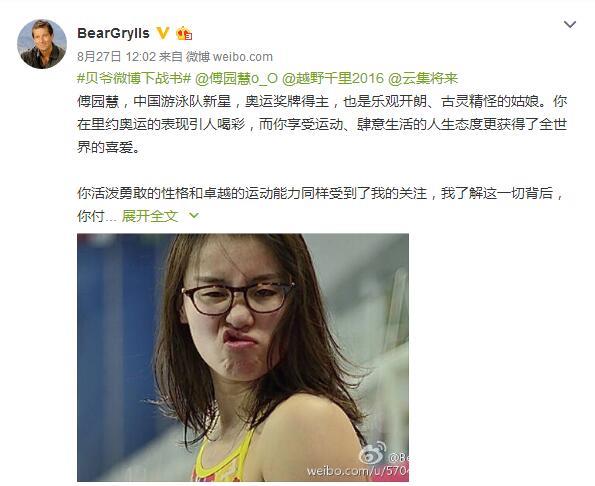Click the first paragraph of post text
595x486 pixels.
pyautogui.click(x=322, y=124)
